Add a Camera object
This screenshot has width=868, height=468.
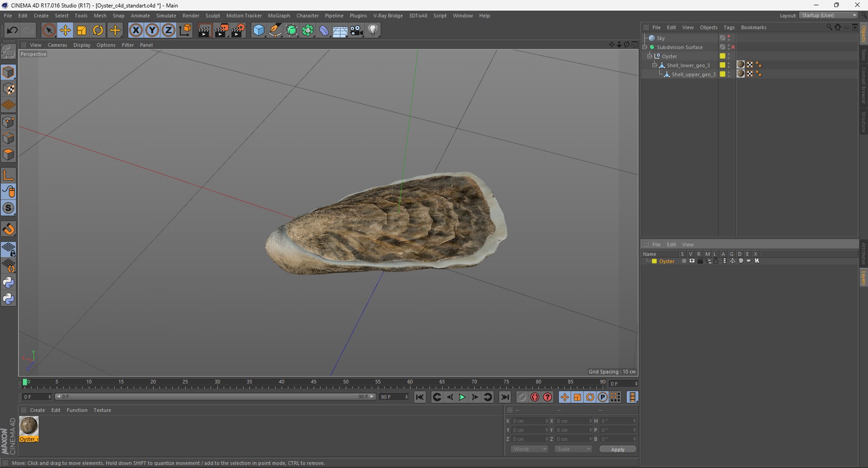356,30
